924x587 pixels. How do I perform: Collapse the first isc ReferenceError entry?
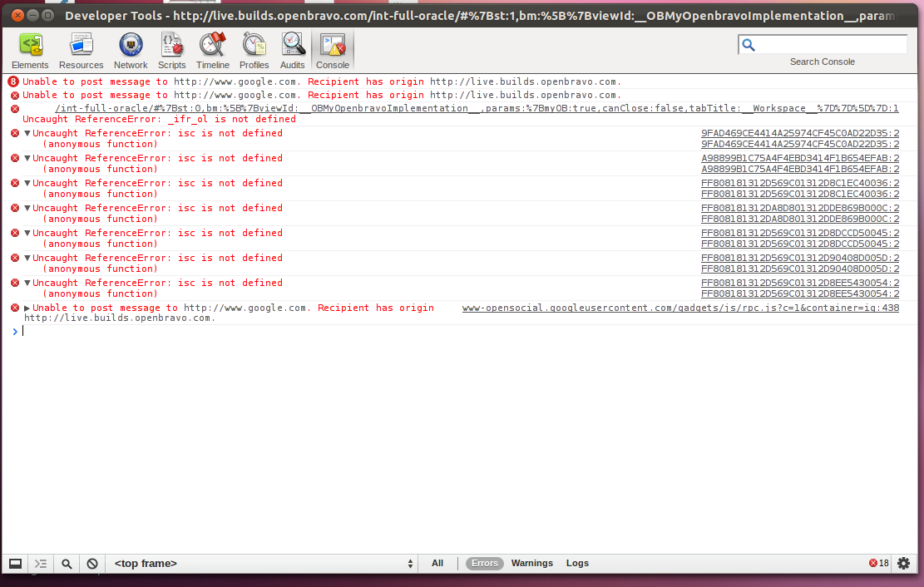(27, 133)
